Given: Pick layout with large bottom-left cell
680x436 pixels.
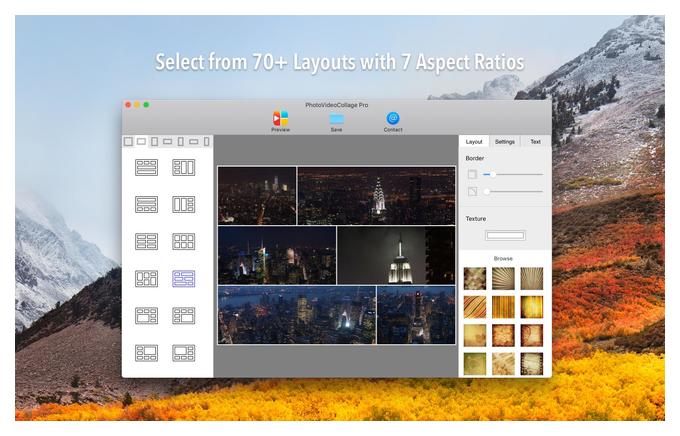Looking at the screenshot, I should click(x=147, y=316).
